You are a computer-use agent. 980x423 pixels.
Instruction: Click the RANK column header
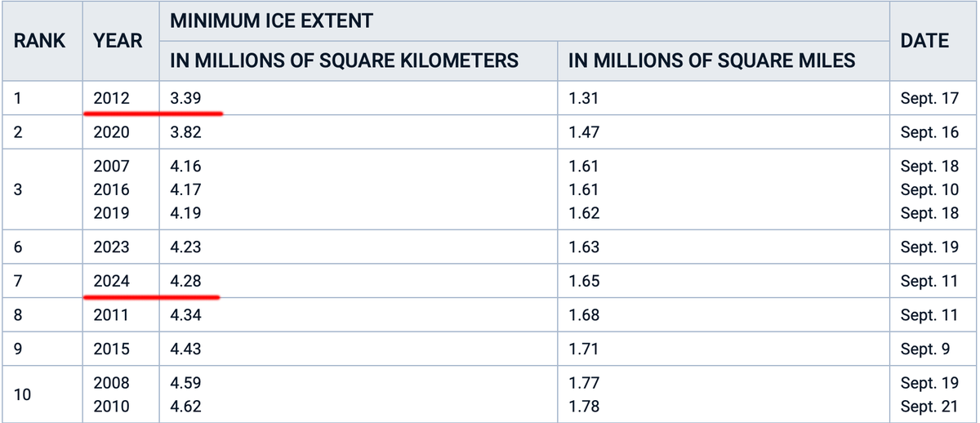[40, 41]
